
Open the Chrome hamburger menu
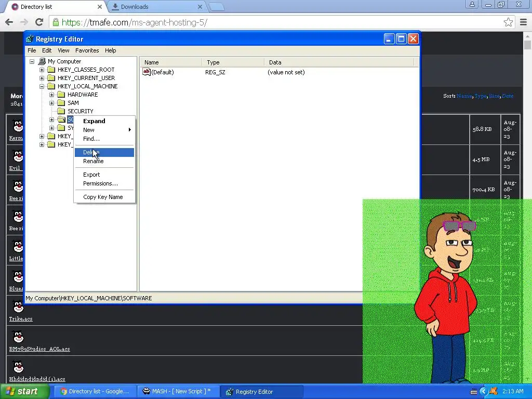[x=524, y=22]
